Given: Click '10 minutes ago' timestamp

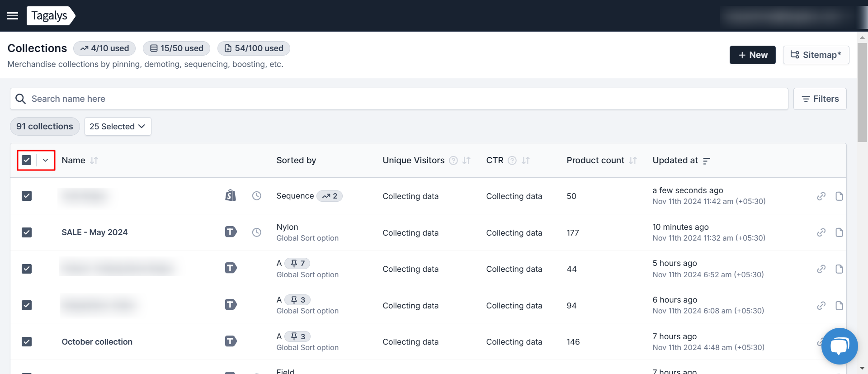Looking at the screenshot, I should tap(680, 227).
